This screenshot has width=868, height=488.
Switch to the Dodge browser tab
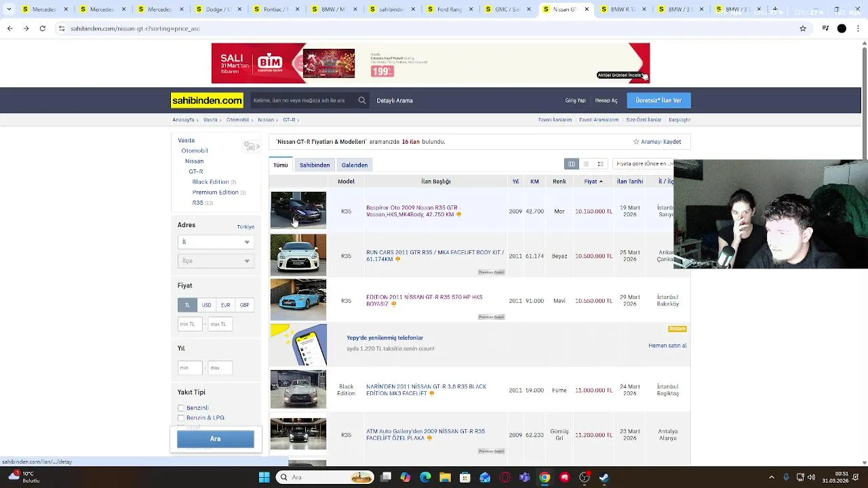click(219, 9)
